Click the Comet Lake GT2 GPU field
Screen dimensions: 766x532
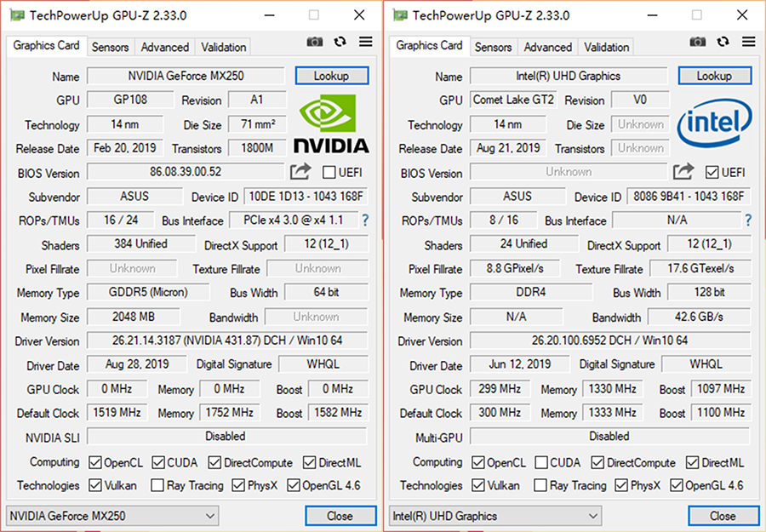pos(513,100)
